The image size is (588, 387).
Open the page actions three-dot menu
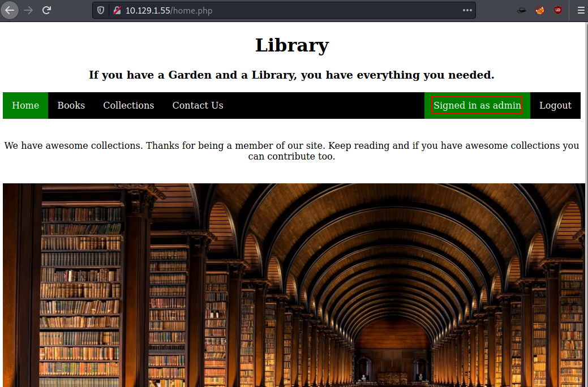[x=467, y=10]
